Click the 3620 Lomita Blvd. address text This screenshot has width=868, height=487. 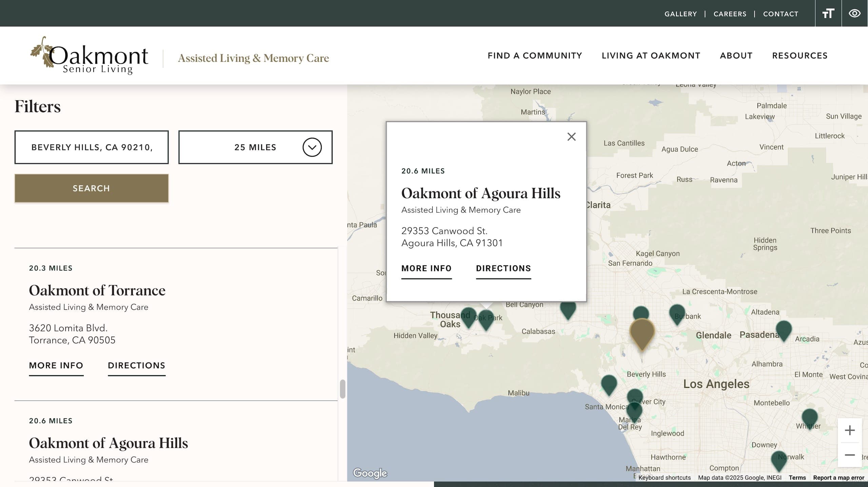(68, 328)
